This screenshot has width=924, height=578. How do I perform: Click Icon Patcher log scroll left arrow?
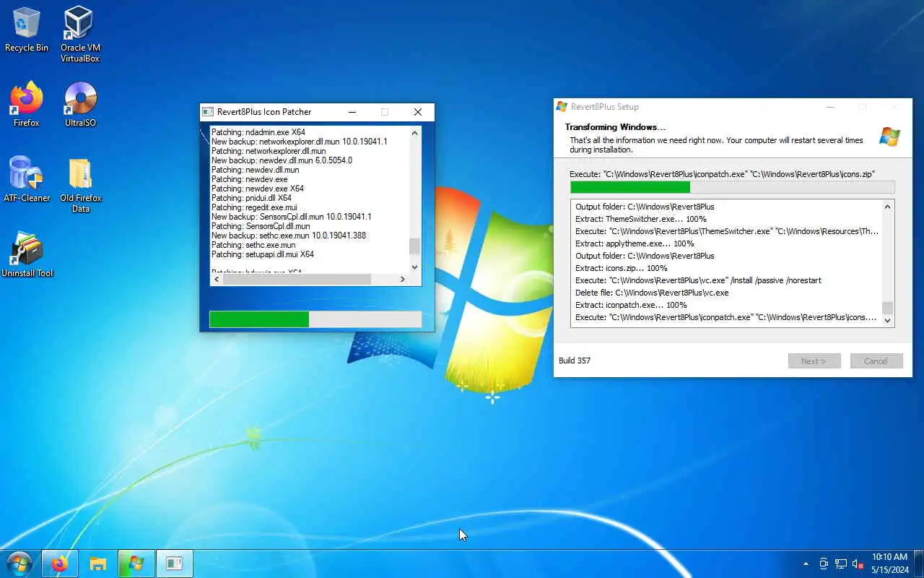click(x=216, y=279)
